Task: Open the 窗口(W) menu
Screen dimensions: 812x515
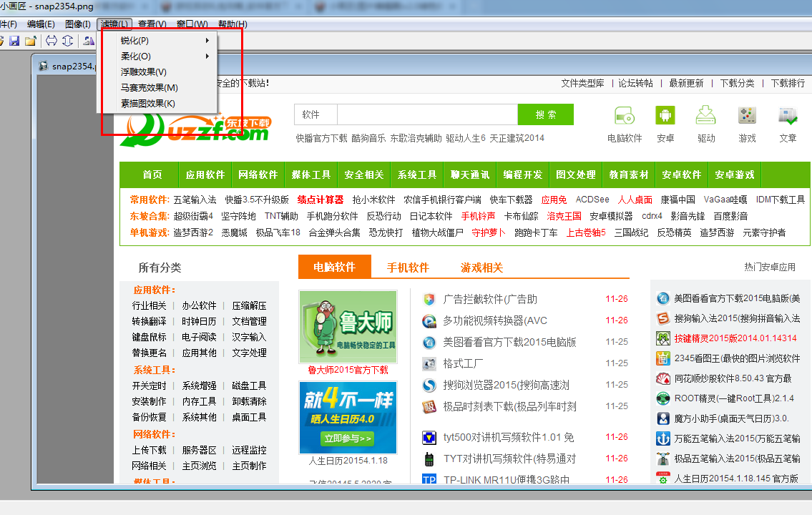Action: coord(192,24)
